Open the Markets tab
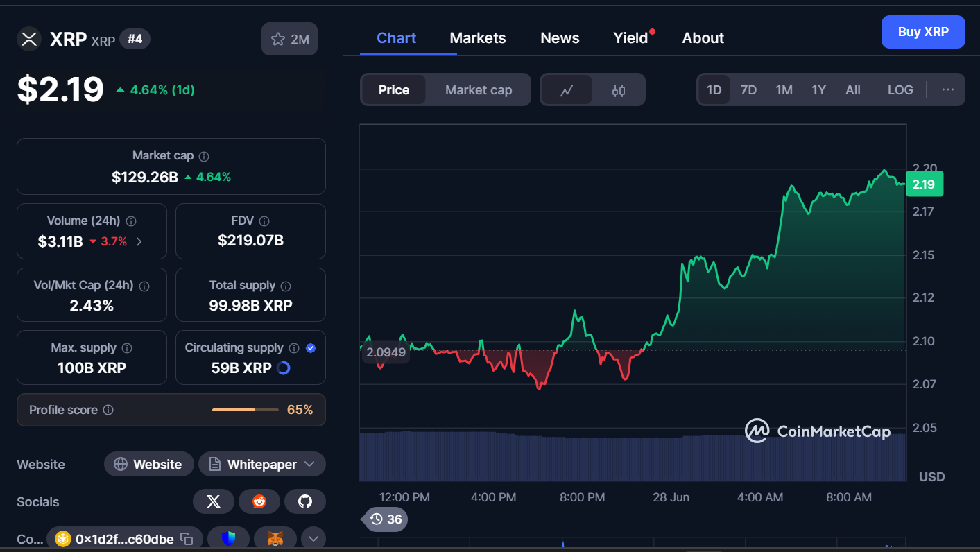The height and width of the screenshot is (552, 980). [478, 38]
